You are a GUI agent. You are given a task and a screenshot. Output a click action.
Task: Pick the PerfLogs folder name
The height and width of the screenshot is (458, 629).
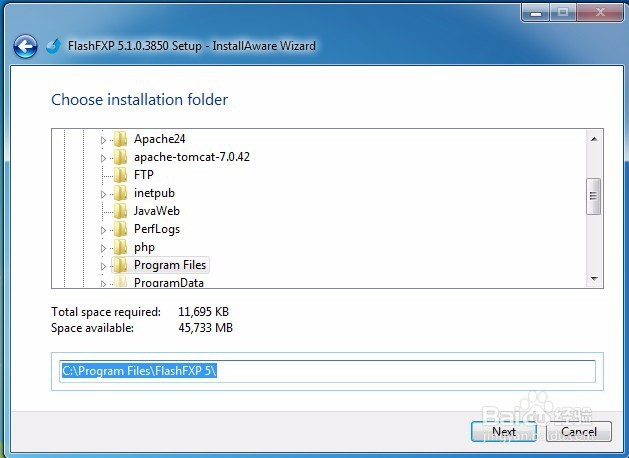point(157,229)
